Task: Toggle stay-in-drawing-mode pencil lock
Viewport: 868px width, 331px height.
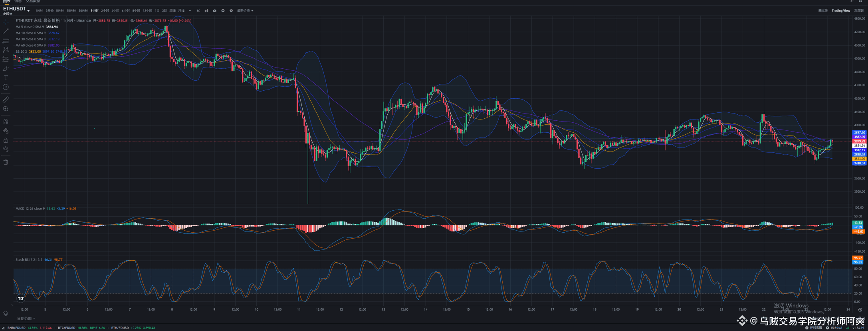Action: point(6,131)
